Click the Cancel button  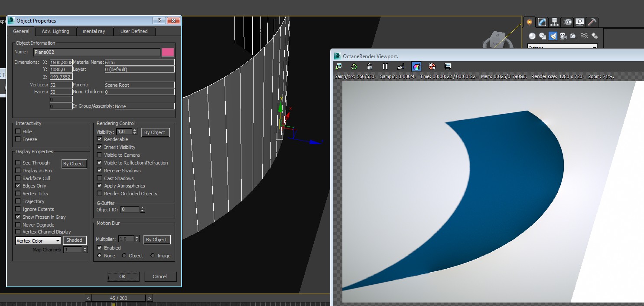(159, 276)
